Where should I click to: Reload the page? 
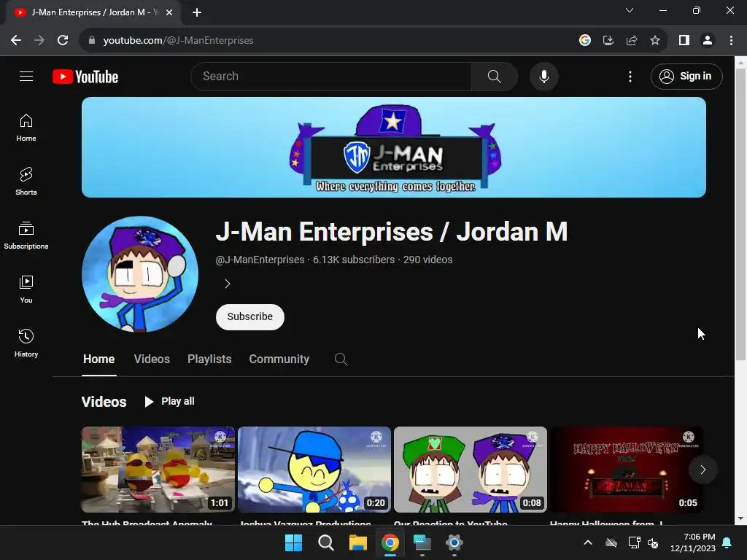(x=63, y=41)
